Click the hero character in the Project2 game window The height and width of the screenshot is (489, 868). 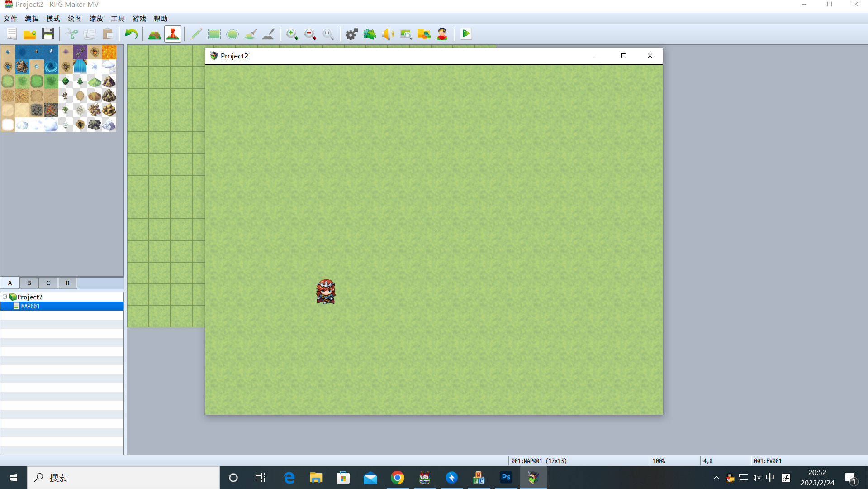tap(326, 292)
